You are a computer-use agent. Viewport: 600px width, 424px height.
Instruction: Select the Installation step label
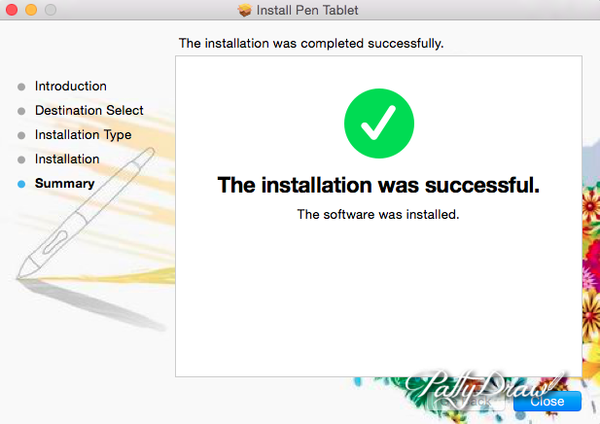pyautogui.click(x=67, y=159)
